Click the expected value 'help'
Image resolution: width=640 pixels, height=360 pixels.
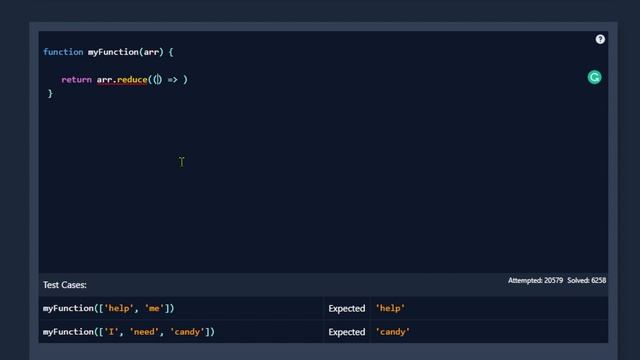[390, 308]
